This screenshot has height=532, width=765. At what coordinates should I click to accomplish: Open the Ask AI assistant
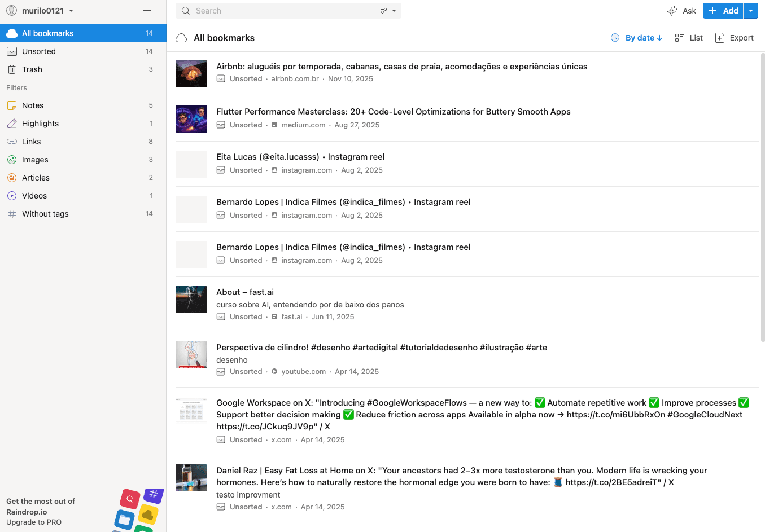coord(681,11)
